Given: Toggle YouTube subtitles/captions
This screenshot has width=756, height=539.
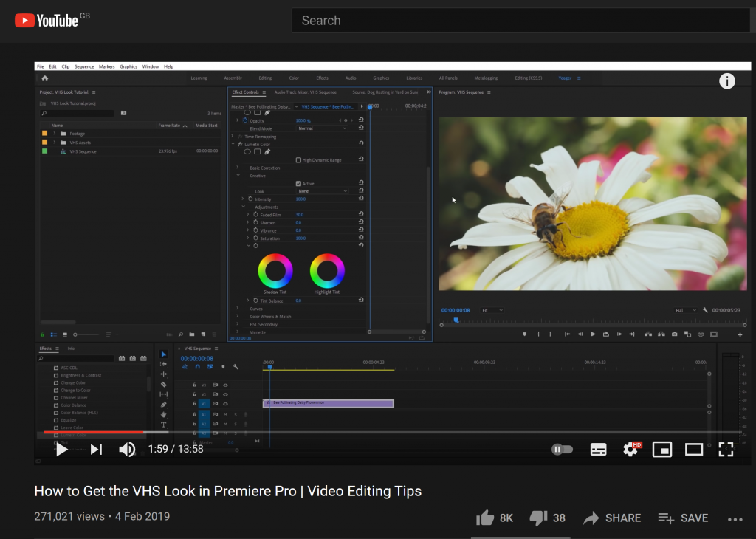Looking at the screenshot, I should pos(598,450).
